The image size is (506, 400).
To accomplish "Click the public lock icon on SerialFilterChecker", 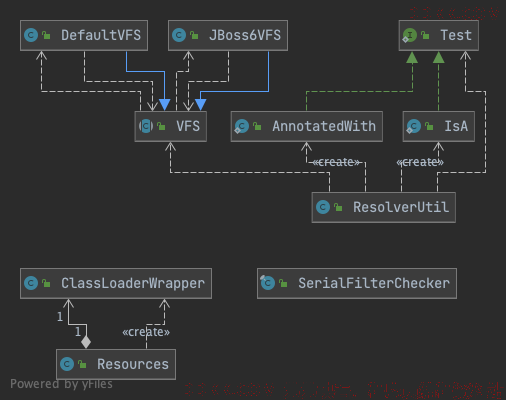I will click(283, 283).
